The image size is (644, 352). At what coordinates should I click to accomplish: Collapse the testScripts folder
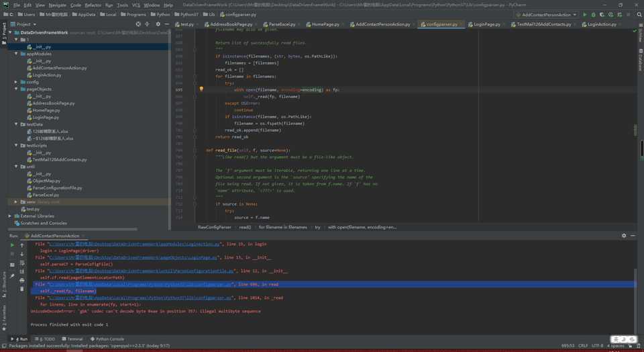[16, 145]
